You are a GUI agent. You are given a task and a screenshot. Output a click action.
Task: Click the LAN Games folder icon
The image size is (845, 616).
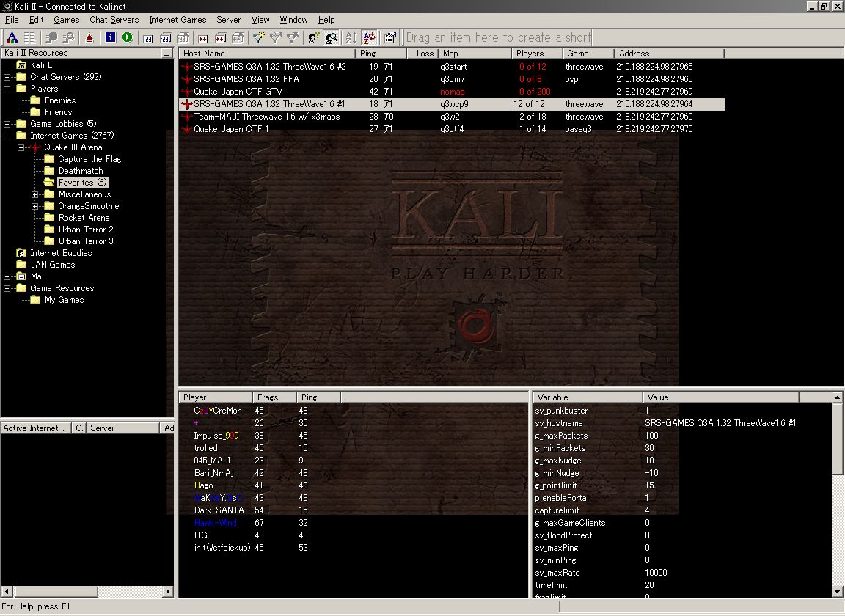[21, 265]
